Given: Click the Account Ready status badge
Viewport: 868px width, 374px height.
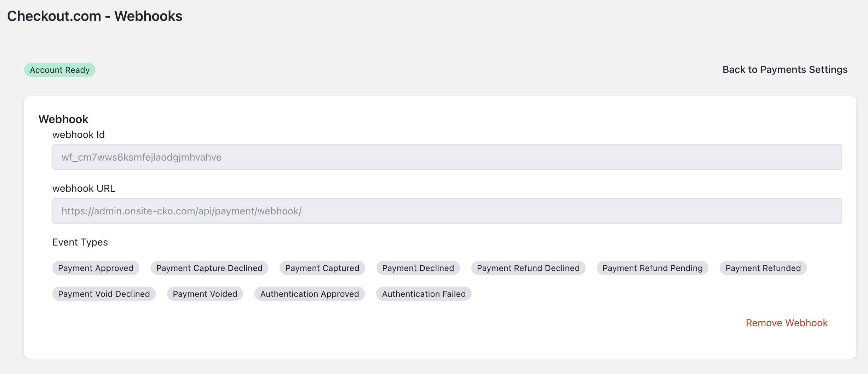Looking at the screenshot, I should (x=59, y=70).
